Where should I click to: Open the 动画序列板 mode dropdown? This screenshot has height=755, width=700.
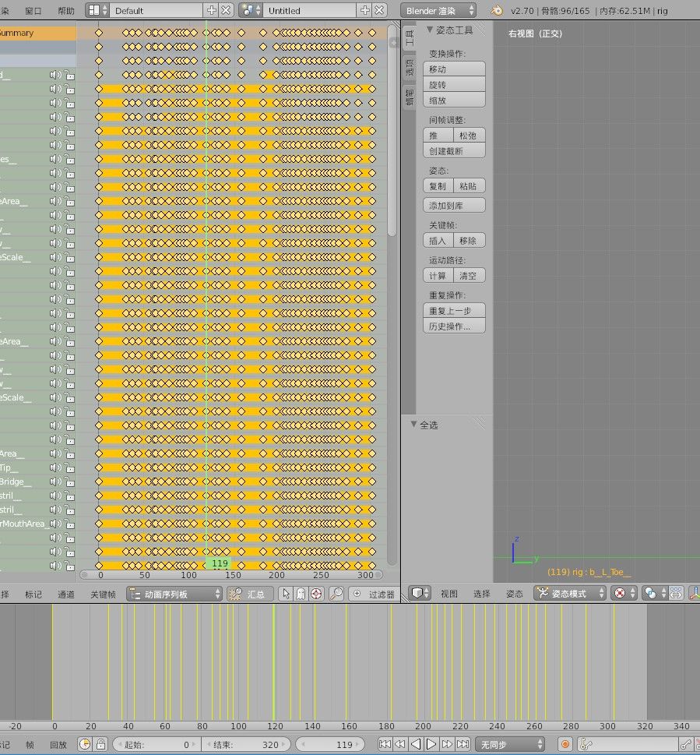(x=174, y=594)
